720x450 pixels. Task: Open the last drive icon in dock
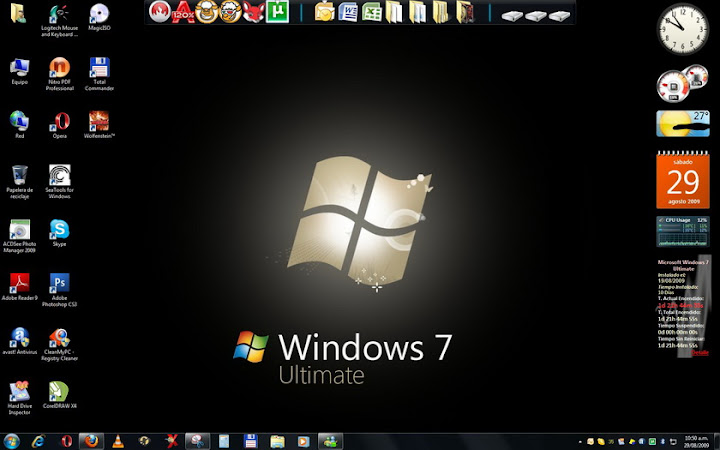tap(559, 16)
